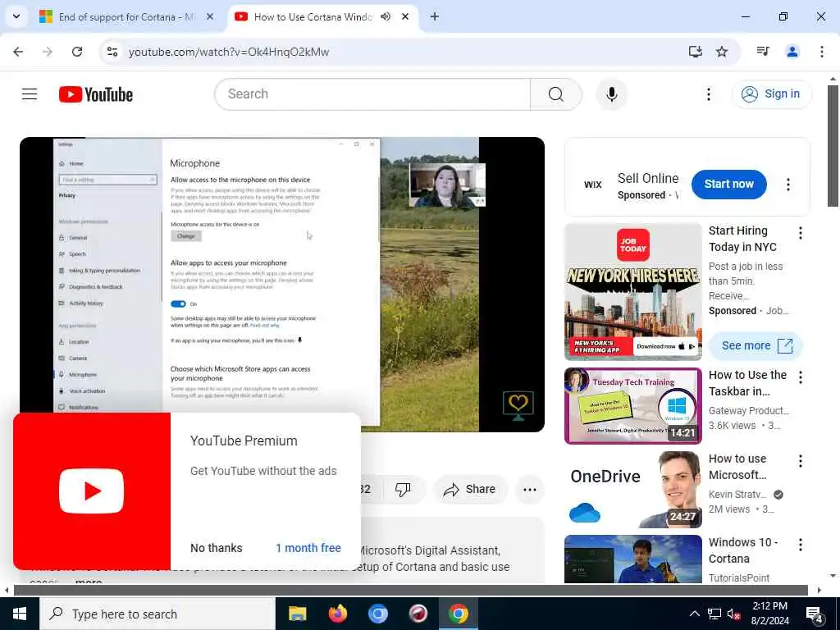Expand the tab search dropdown arrow
The width and height of the screenshot is (840, 630).
16,16
